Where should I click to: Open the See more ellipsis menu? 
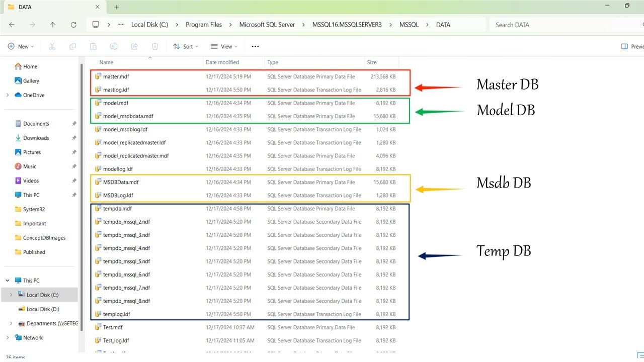(x=255, y=46)
